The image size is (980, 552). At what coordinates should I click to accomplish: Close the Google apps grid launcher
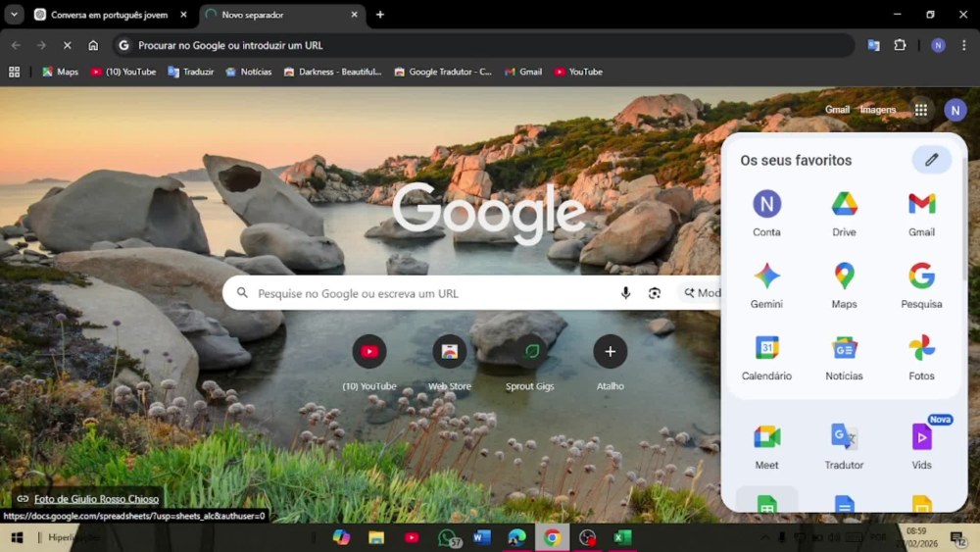(920, 110)
